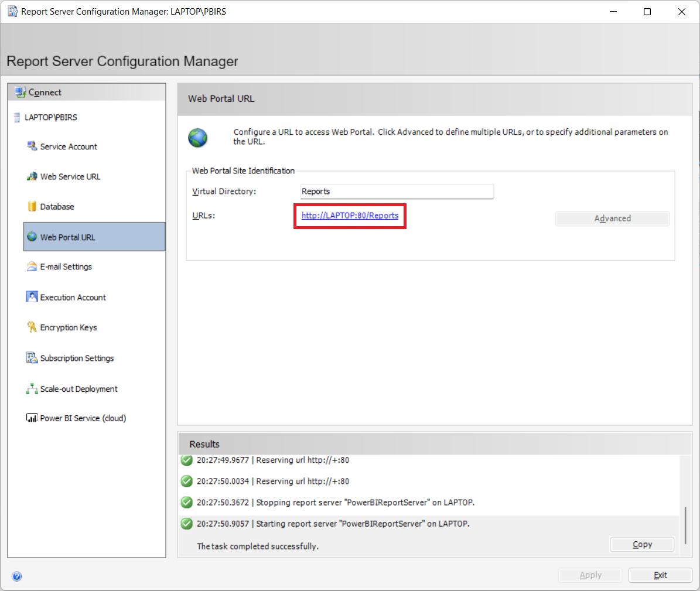Select the Web Portal URL globe icon

[x=32, y=236]
